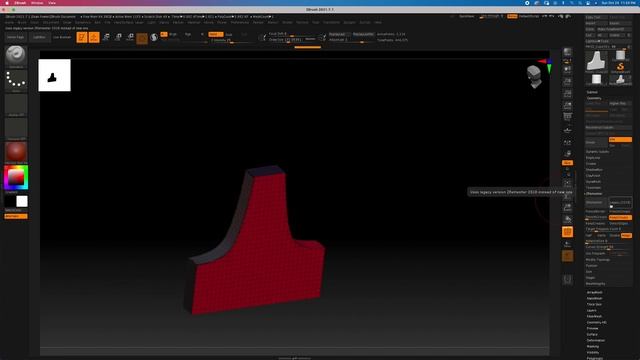Open the red wax material picker
This screenshot has height=360, width=640.
pyautogui.click(x=16, y=152)
